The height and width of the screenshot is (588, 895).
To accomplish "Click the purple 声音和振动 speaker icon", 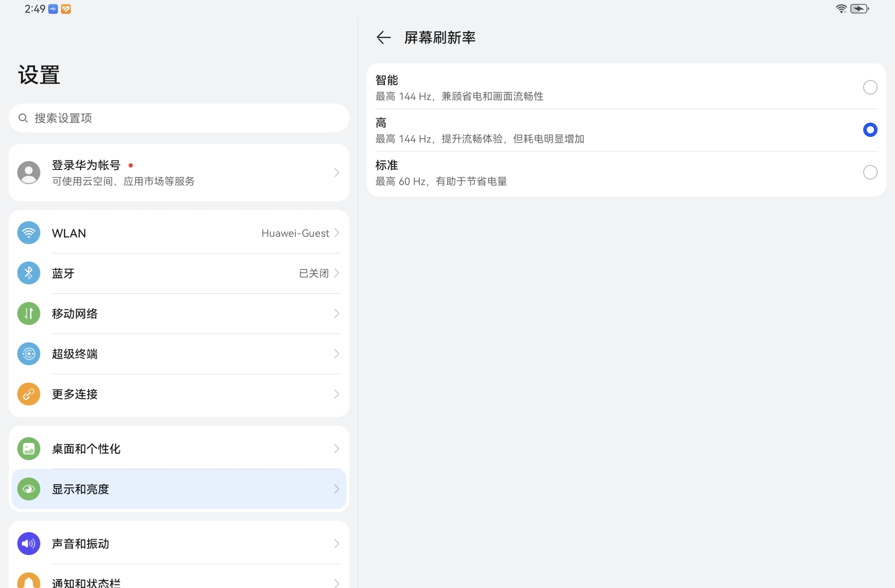I will 29,544.
